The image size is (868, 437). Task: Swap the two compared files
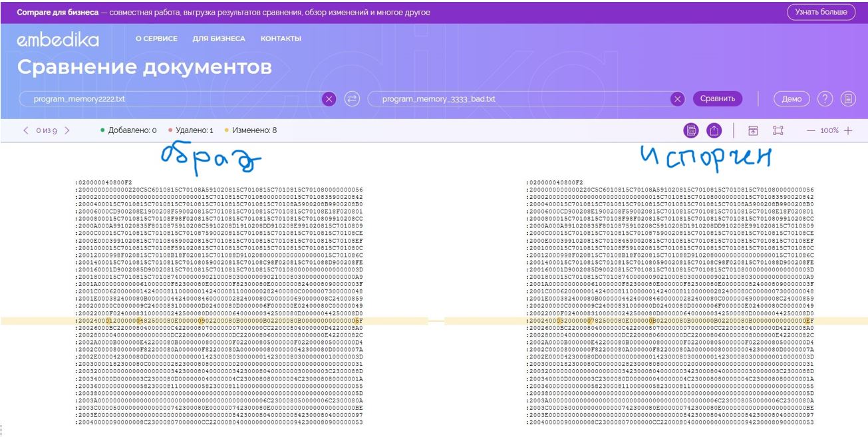coord(352,99)
